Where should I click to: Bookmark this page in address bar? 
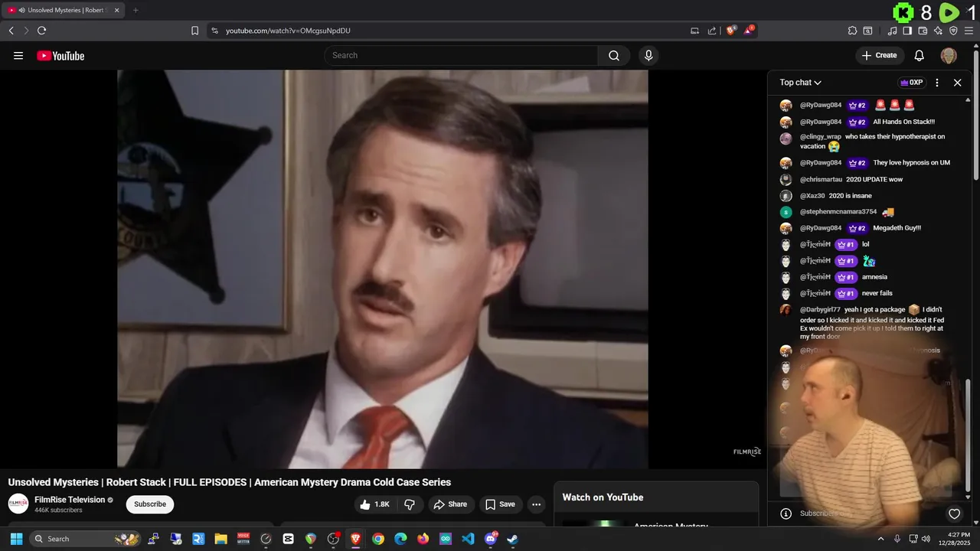click(x=194, y=31)
